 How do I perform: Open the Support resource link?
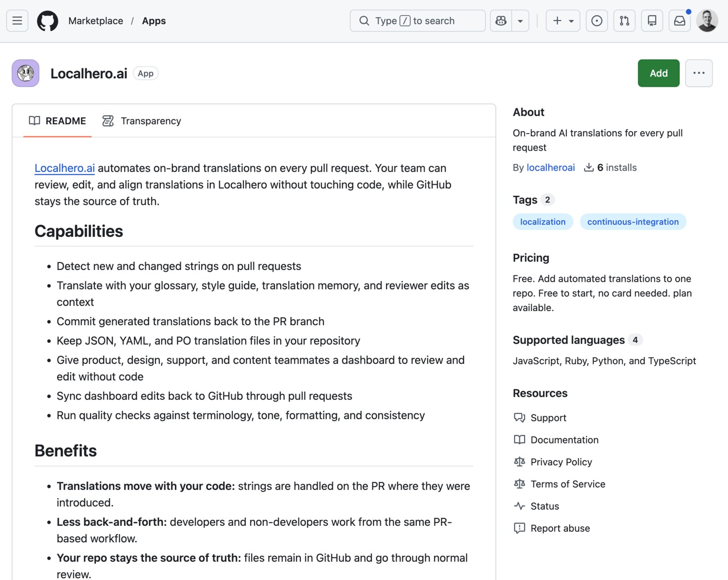pyautogui.click(x=548, y=418)
